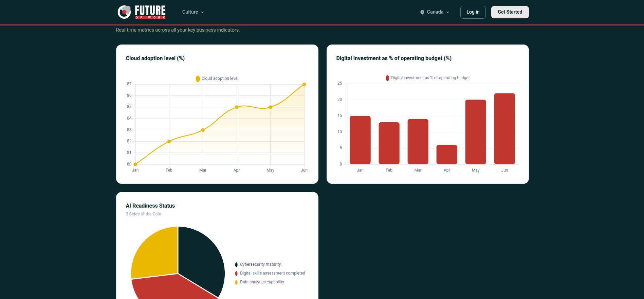The image size is (644, 299).
Task: Expand the Culture chevron arrow
Action: (x=202, y=12)
